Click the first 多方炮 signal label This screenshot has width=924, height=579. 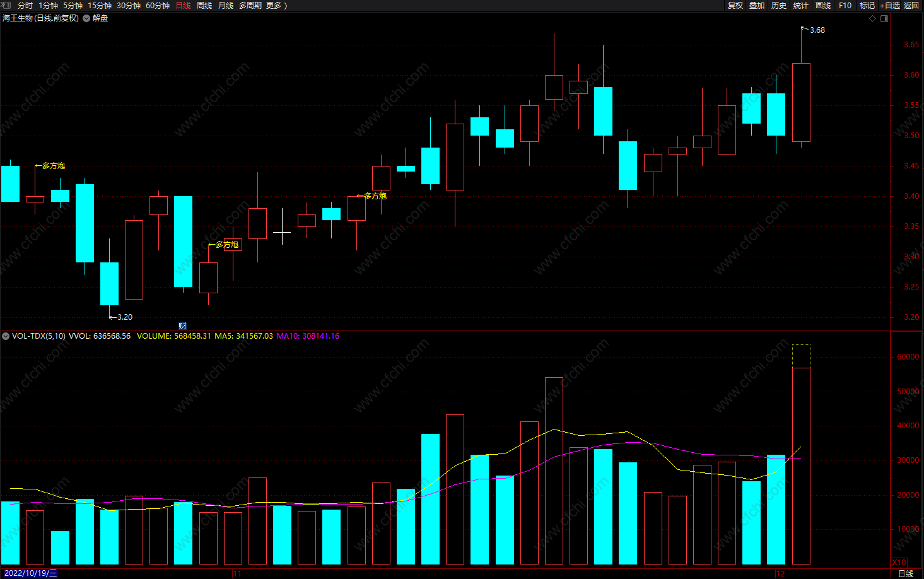[50, 166]
